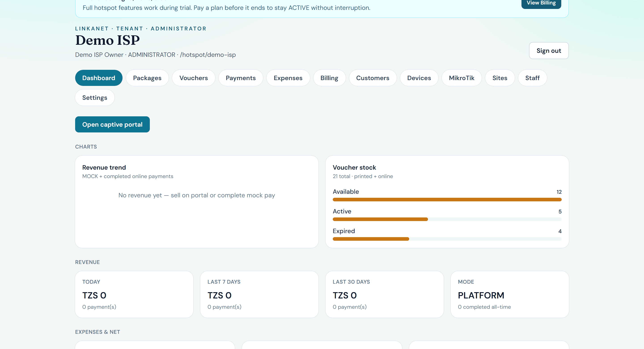The height and width of the screenshot is (349, 644).
Task: Click '21 total · printed + online' text
Action: pos(363,176)
